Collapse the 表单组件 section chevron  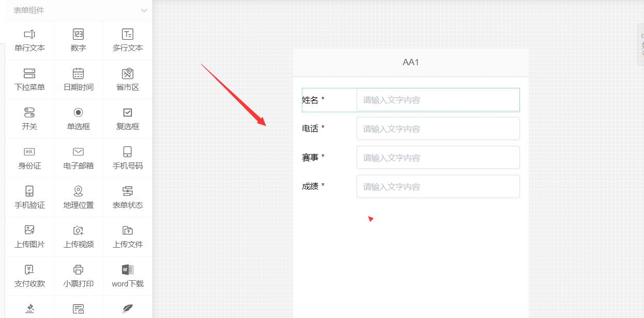[144, 10]
